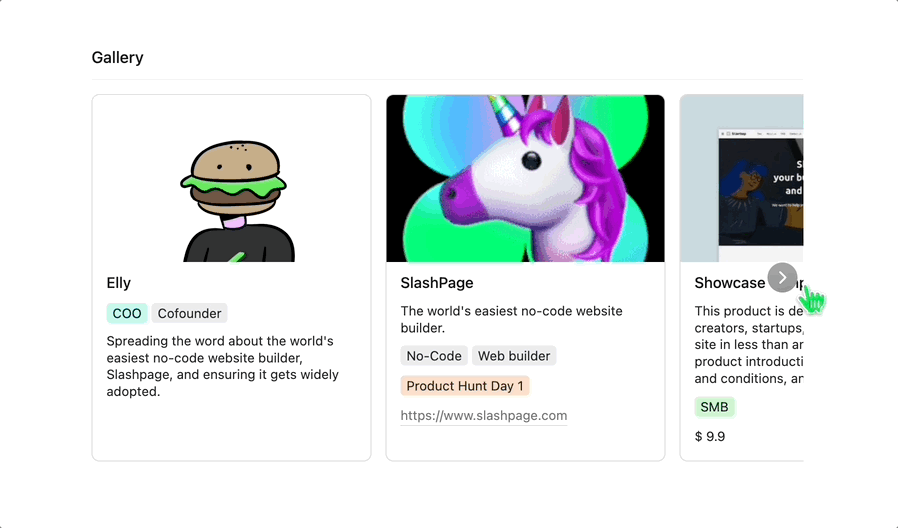Click the SMB tag
The image size is (898, 528).
tap(714, 407)
